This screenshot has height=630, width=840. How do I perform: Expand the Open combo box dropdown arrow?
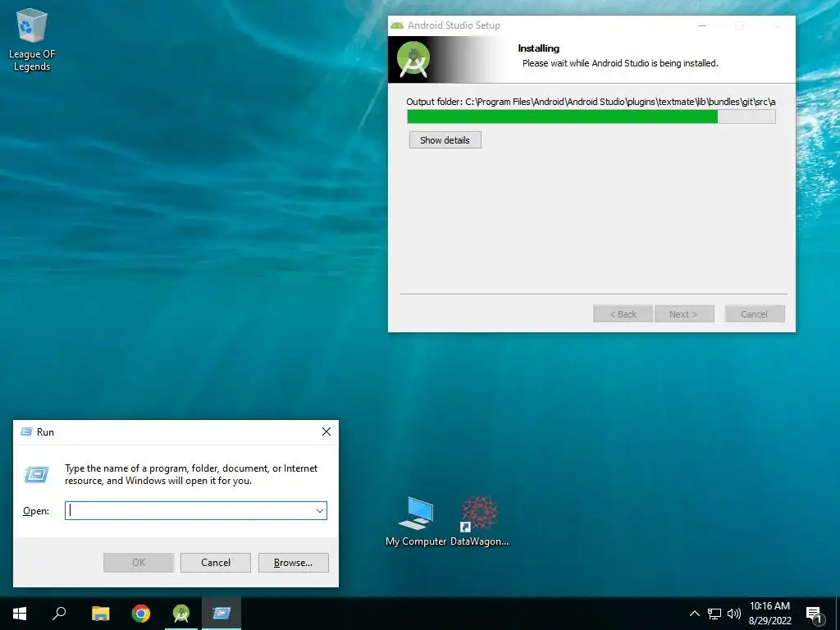coord(320,510)
